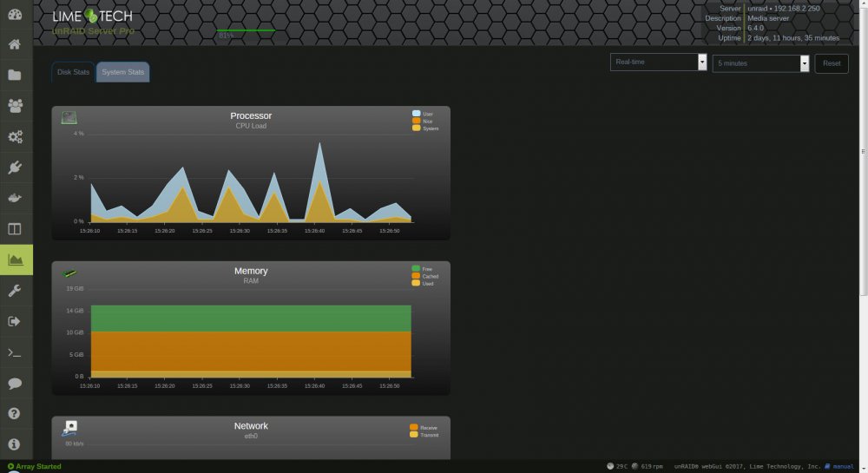
Task: Click the Memory title text
Action: point(251,271)
